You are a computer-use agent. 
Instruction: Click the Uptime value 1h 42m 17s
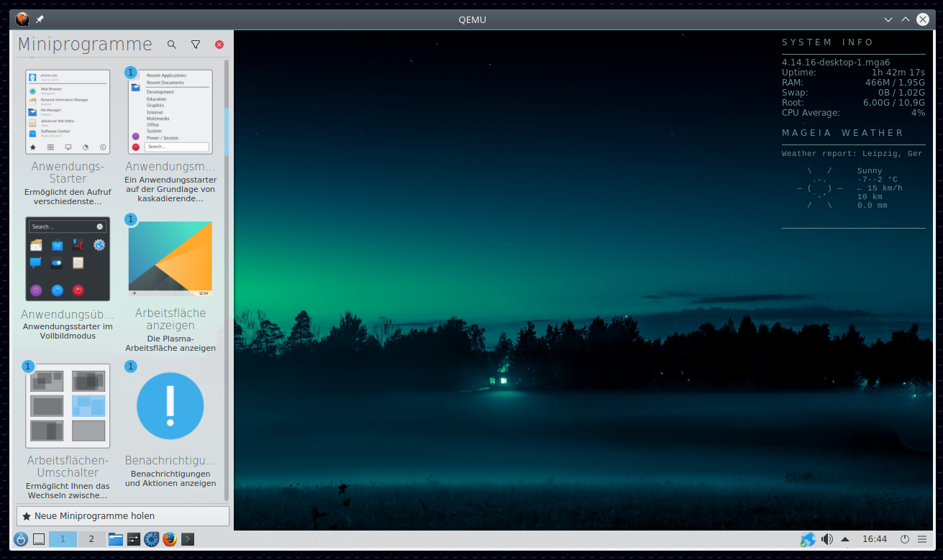tap(898, 73)
